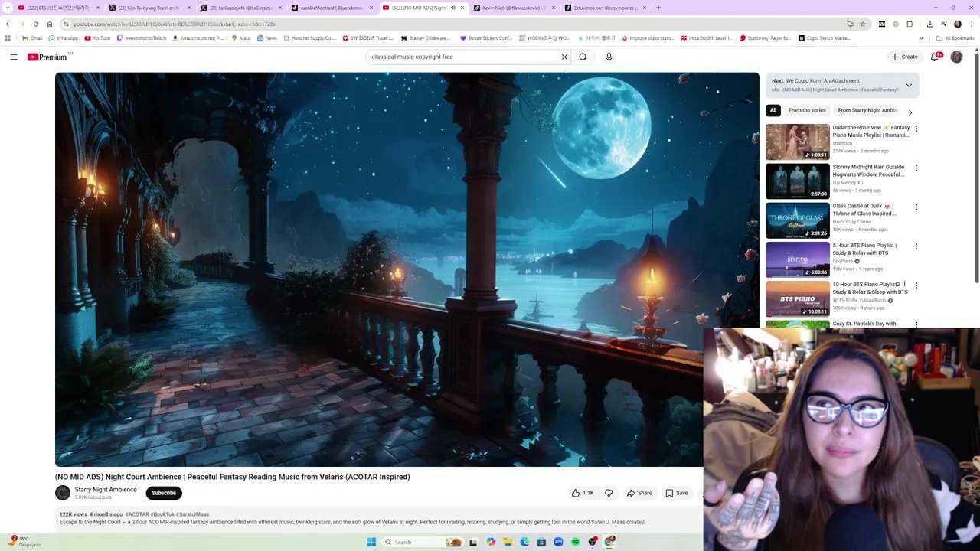Image resolution: width=980 pixels, height=551 pixels.
Task: Open options menu for Stormy Midnight Rain video
Action: (916, 168)
